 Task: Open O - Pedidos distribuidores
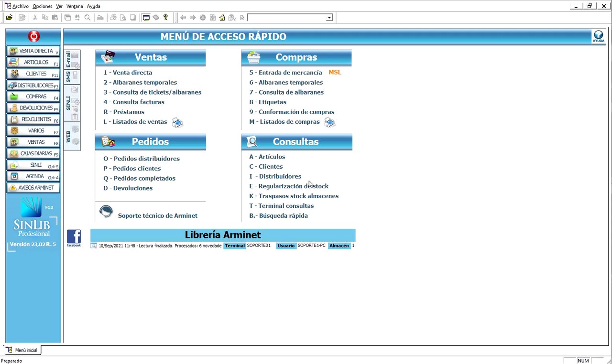[142, 159]
